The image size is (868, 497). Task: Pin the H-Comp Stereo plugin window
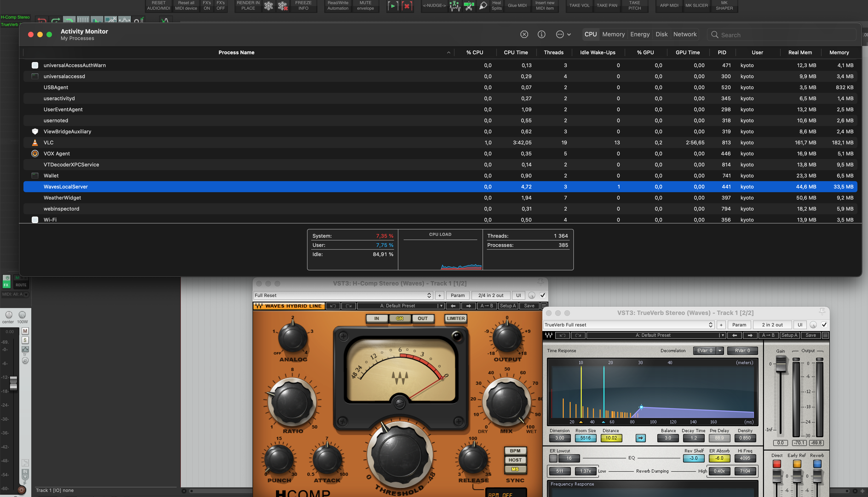(x=540, y=282)
